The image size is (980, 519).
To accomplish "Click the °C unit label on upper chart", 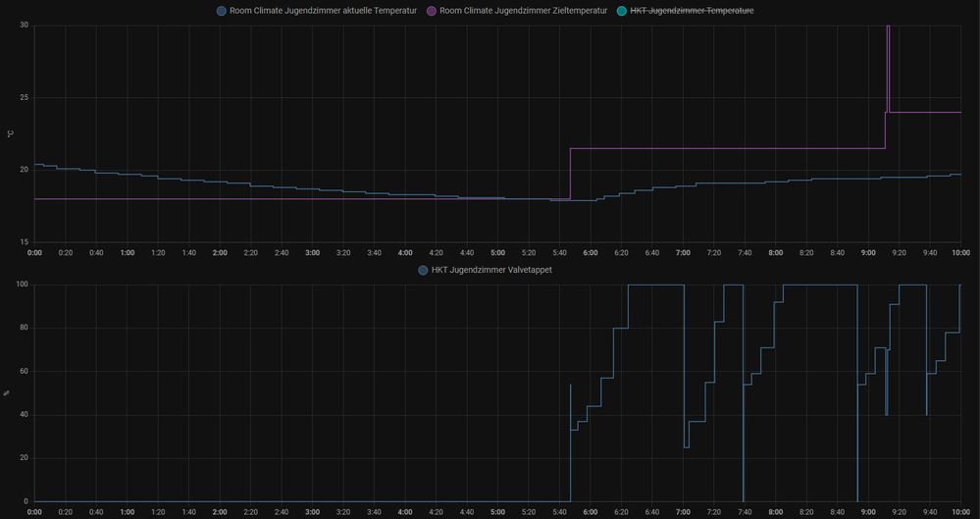I will point(8,133).
